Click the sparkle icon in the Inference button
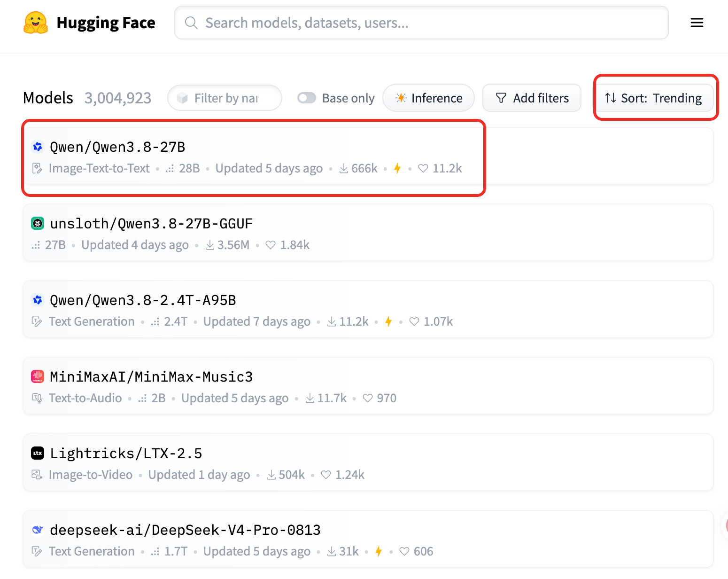Screen dimensions: 728x579 pos(401,98)
